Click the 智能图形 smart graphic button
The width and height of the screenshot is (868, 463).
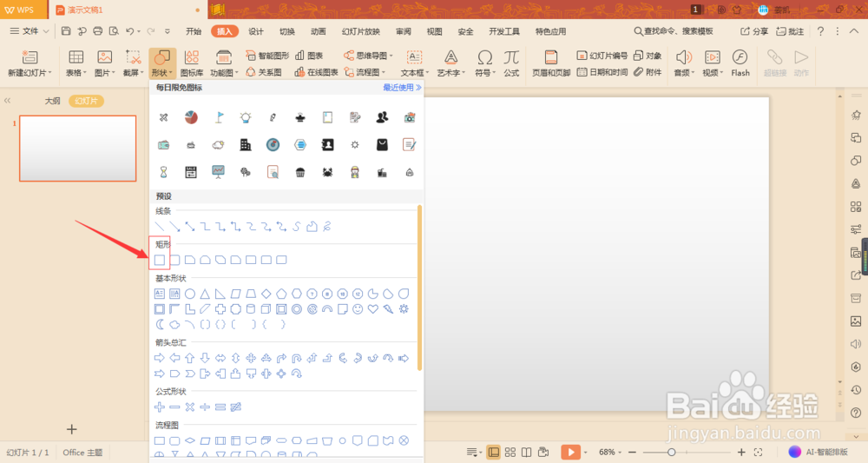(267, 56)
